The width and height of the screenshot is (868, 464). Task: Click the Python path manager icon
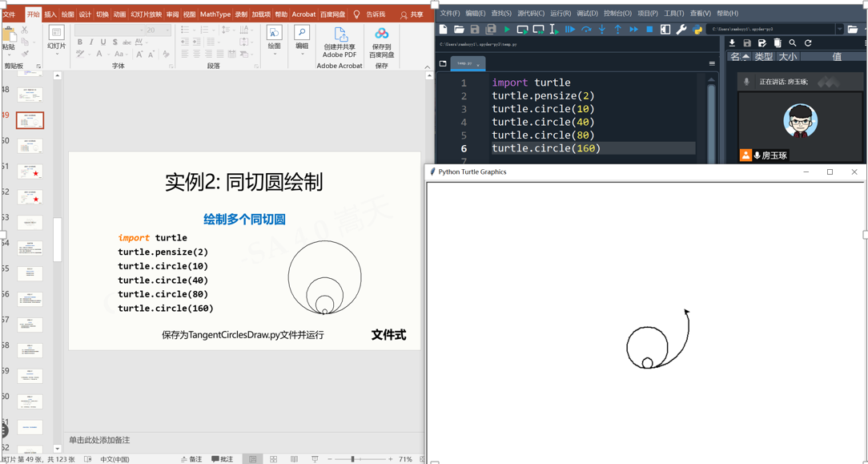697,30
